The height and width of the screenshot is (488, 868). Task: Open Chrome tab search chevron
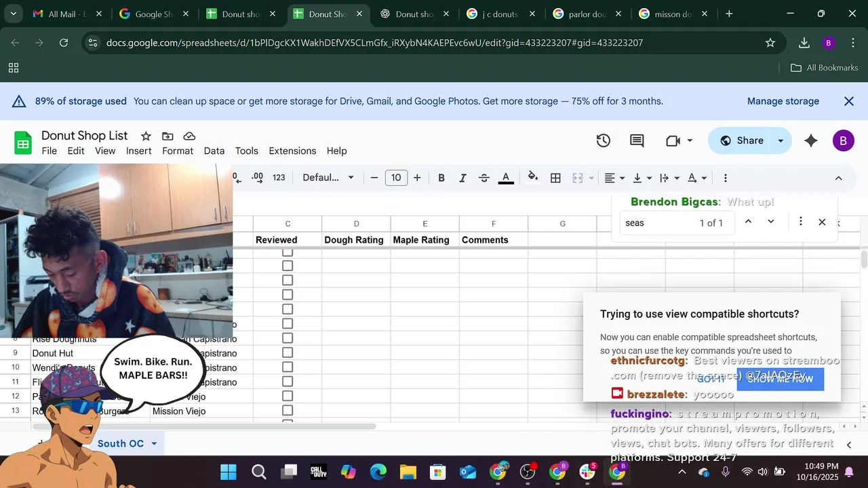click(x=14, y=14)
